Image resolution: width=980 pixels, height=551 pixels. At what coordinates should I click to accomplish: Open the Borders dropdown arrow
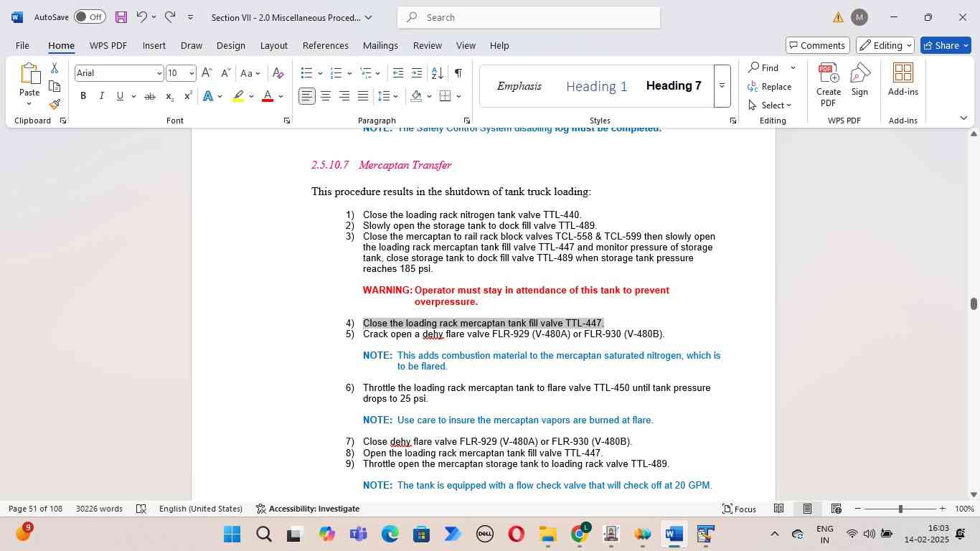coord(458,96)
